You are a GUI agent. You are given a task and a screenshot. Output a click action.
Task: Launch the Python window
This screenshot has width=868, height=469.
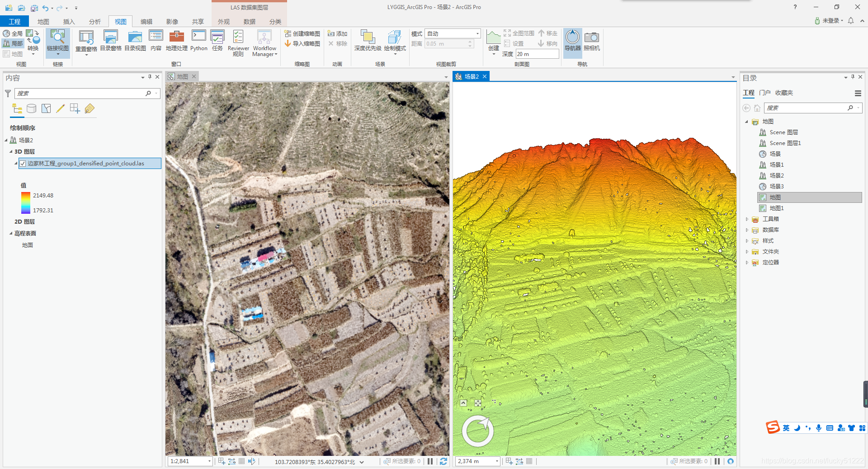[199, 41]
